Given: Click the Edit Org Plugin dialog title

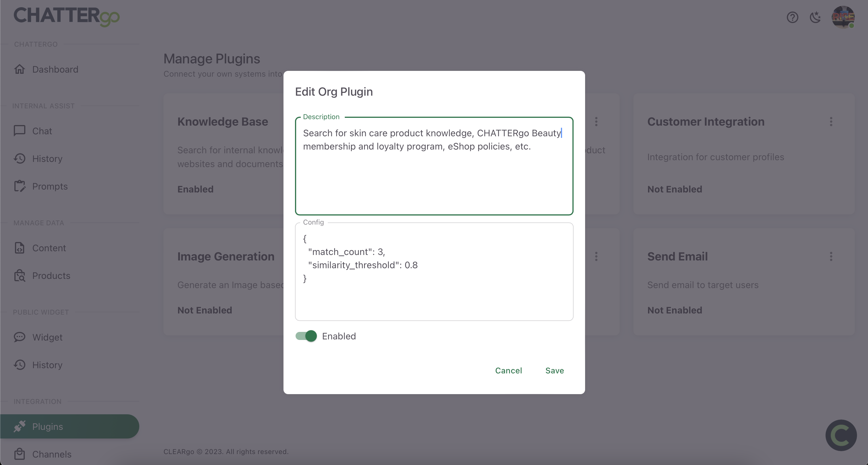Looking at the screenshot, I should pyautogui.click(x=334, y=92).
